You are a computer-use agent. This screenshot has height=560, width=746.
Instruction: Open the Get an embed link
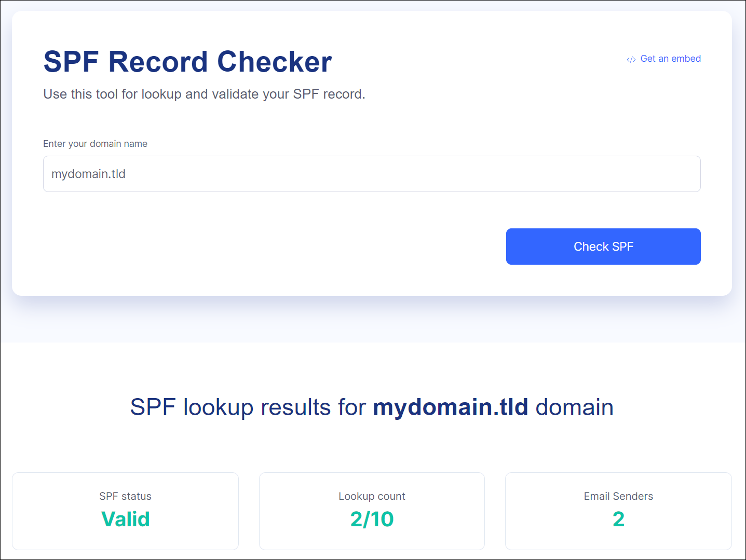(670, 59)
